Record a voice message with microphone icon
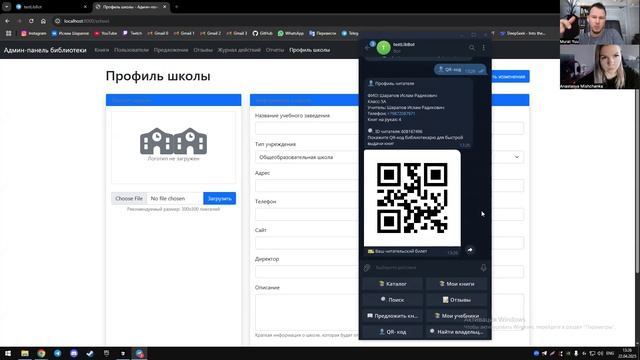The image size is (640, 360). [483, 268]
